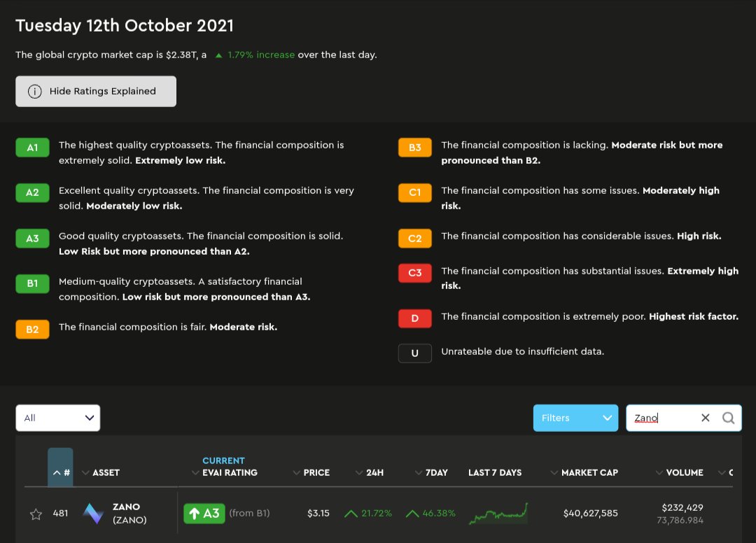
Task: Click the U unrateable badge
Action: [414, 353]
